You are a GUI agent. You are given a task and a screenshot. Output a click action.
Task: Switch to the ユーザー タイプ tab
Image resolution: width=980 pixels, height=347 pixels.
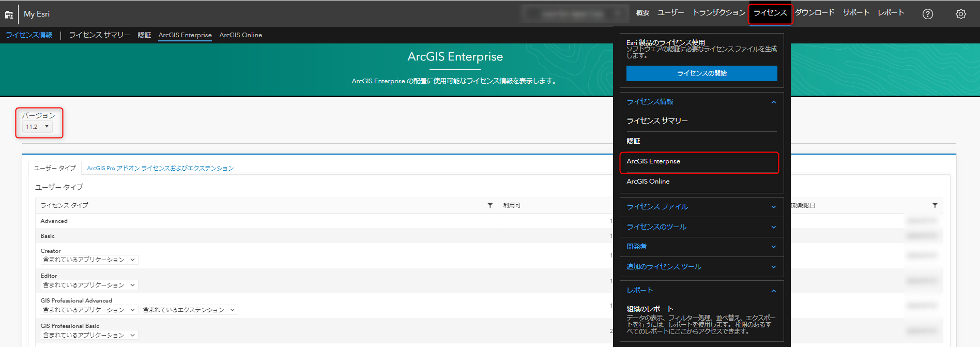pos(55,168)
